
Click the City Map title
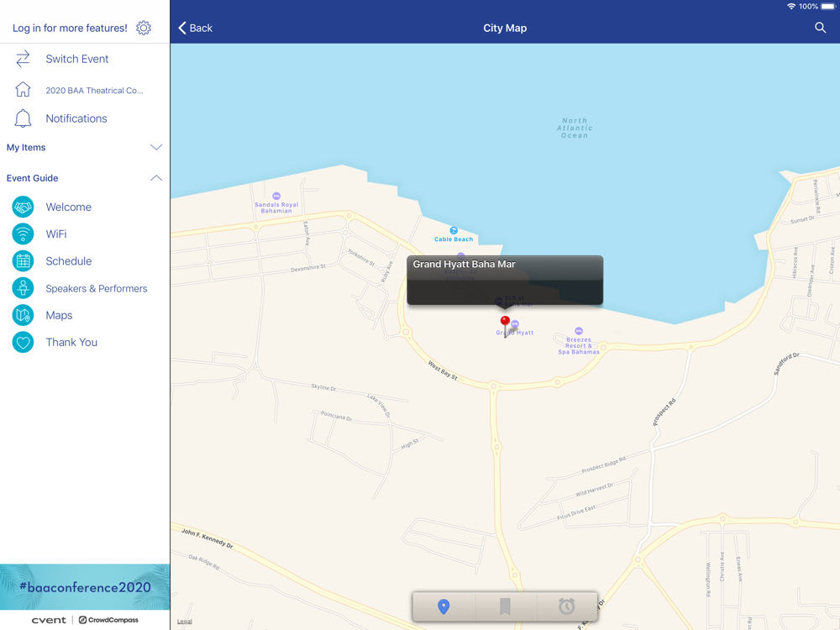coord(505,28)
